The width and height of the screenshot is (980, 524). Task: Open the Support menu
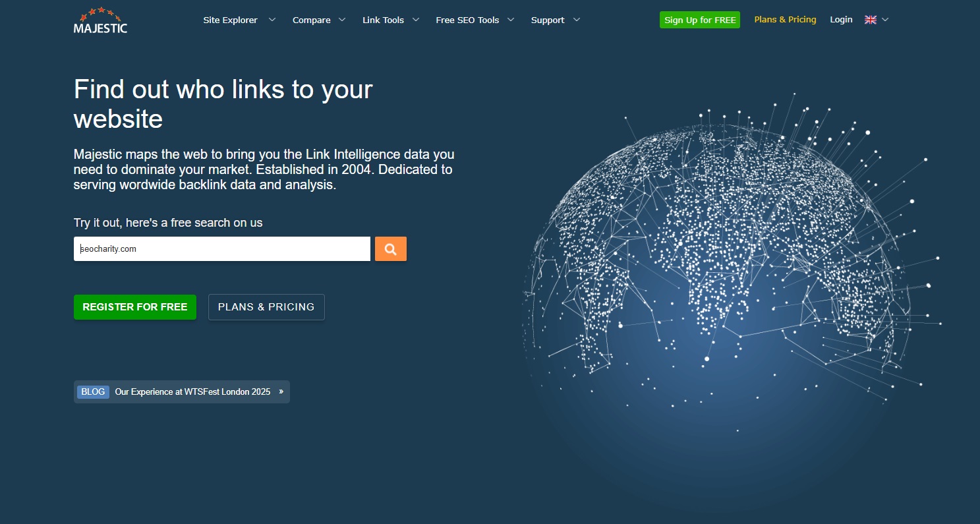click(x=548, y=20)
